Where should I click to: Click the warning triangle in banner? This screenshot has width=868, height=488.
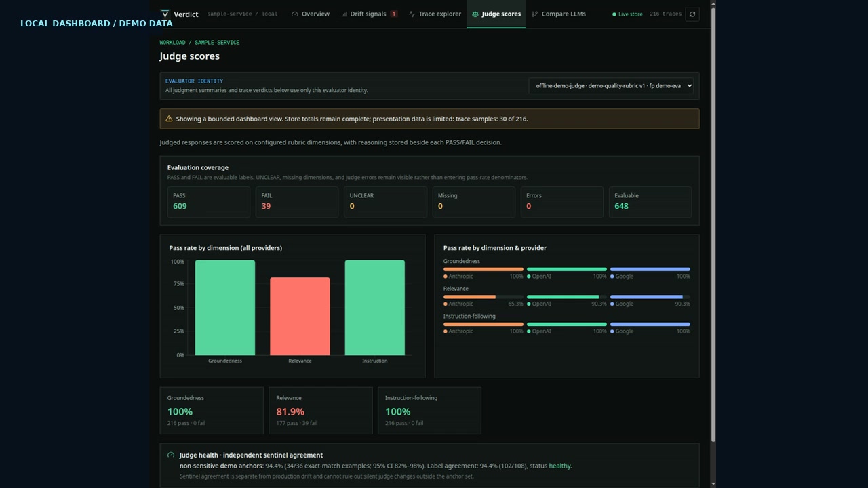pos(170,119)
